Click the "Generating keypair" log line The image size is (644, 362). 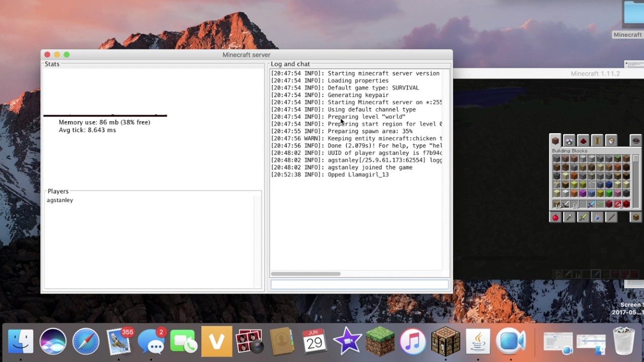click(330, 95)
